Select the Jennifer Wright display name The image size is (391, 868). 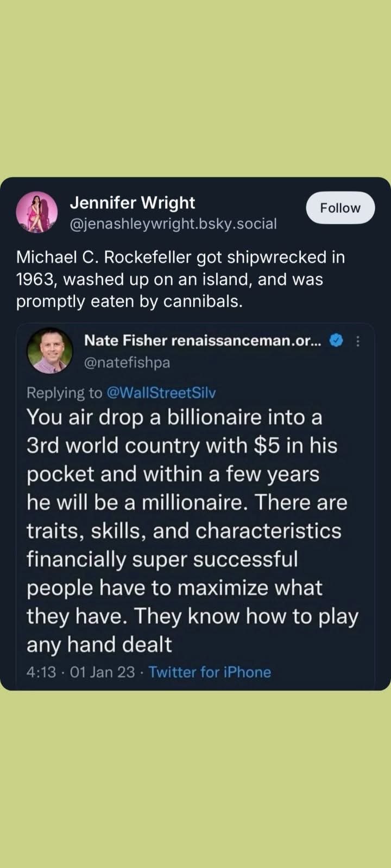pos(132,203)
